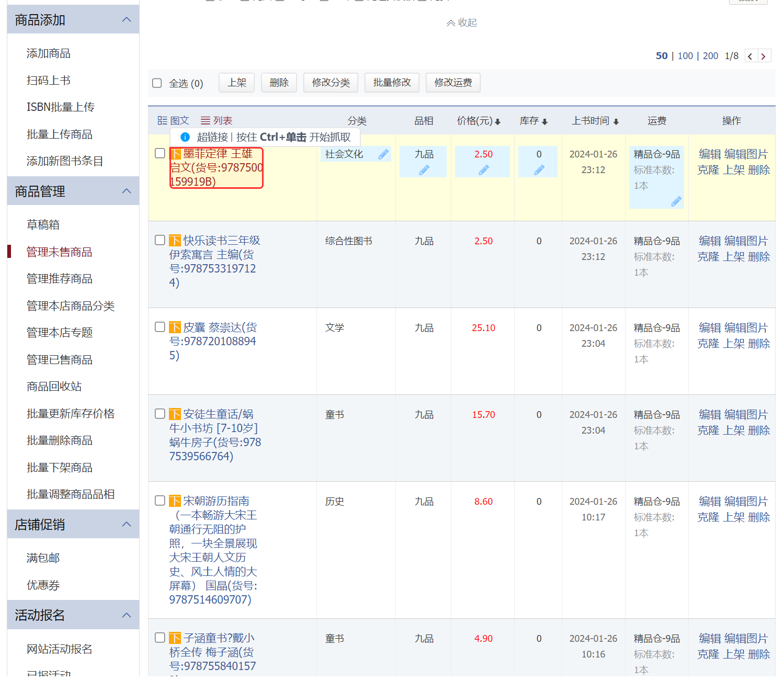
Task: Collapse the 店铺促销 sidebar section
Action: (126, 525)
